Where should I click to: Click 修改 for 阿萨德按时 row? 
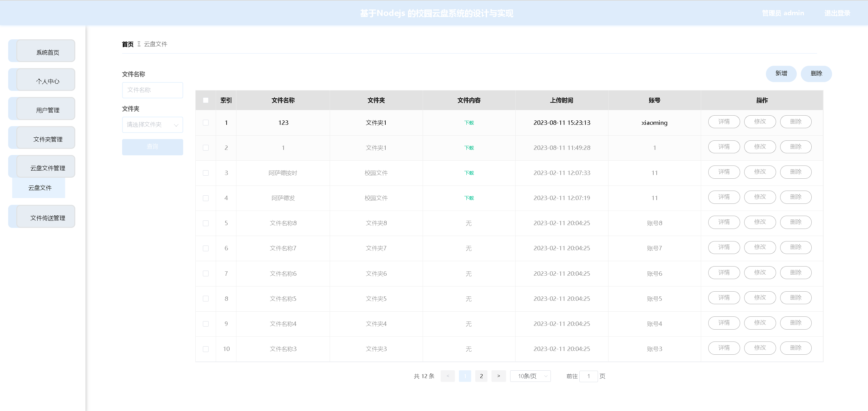[760, 172]
